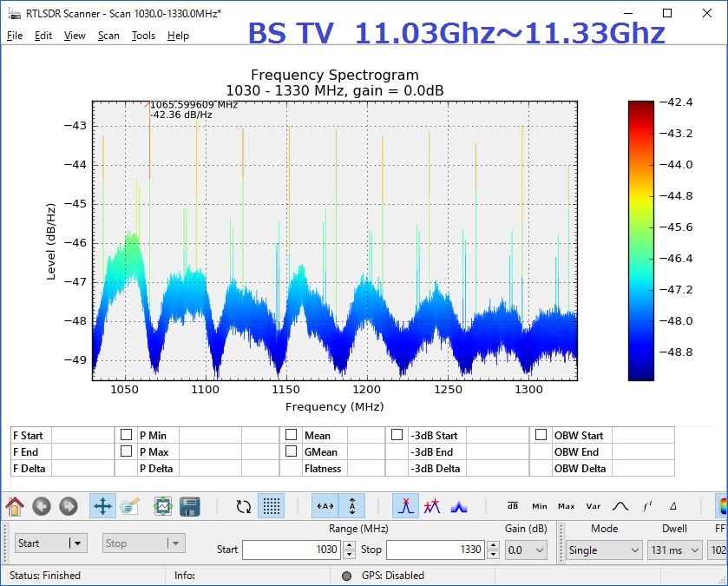Toggle the dB averaging icon
This screenshot has height=586, width=728.
tap(513, 506)
